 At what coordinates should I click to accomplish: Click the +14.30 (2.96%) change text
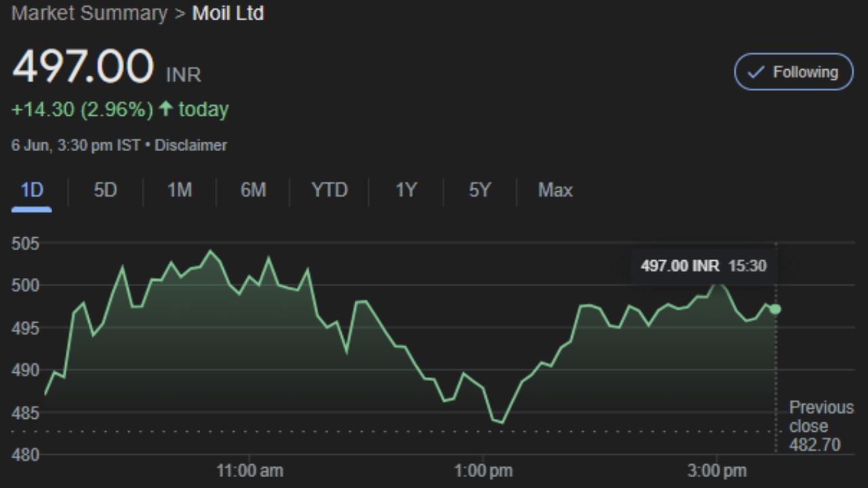82,109
